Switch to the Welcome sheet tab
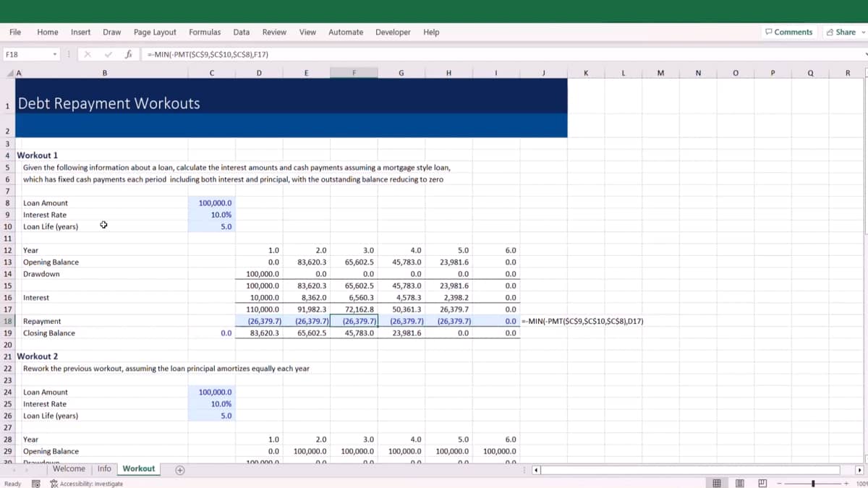The height and width of the screenshot is (488, 868). click(x=69, y=468)
